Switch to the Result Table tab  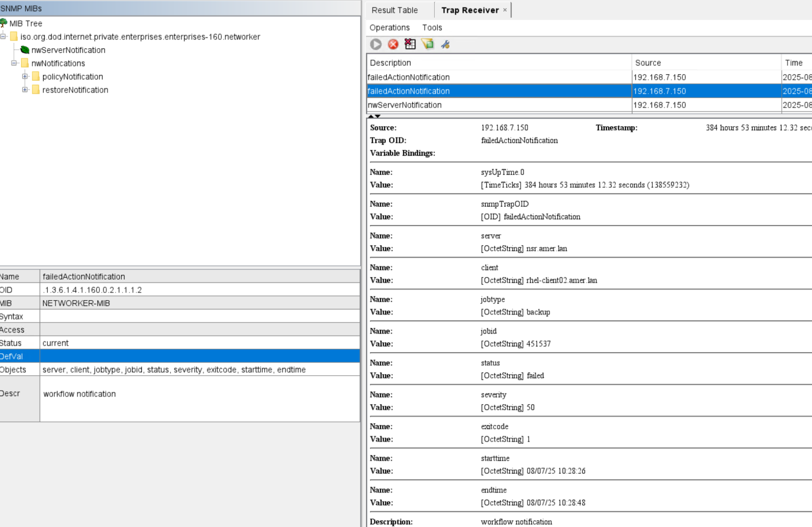pos(395,10)
